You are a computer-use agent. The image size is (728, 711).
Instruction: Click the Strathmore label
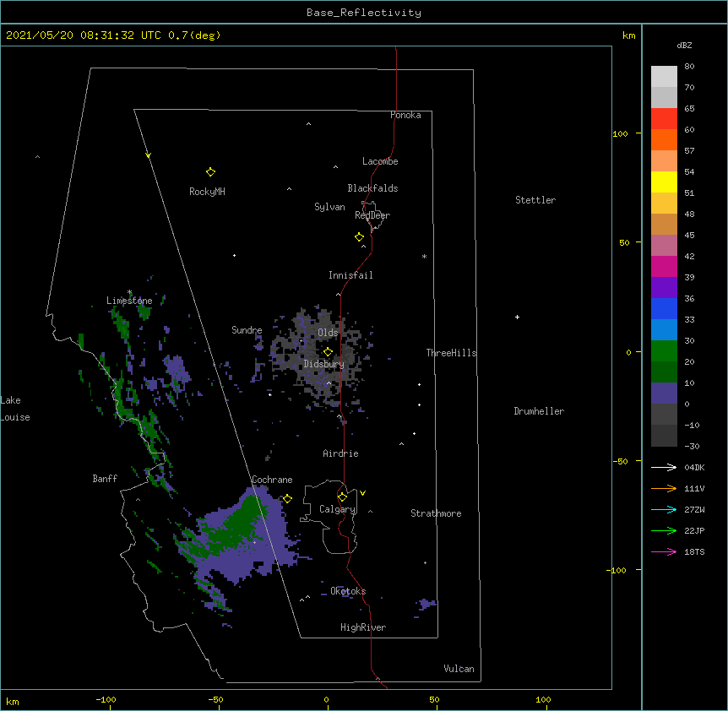(x=436, y=513)
